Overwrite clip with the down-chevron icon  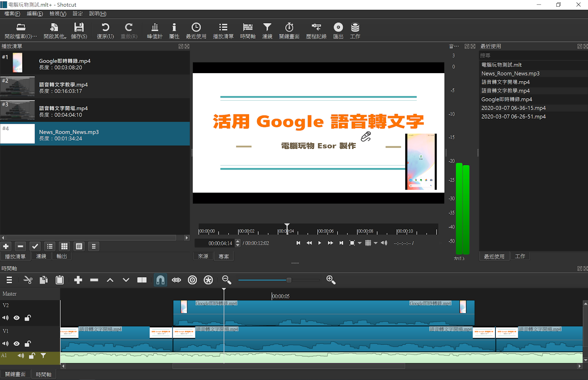[x=126, y=280]
